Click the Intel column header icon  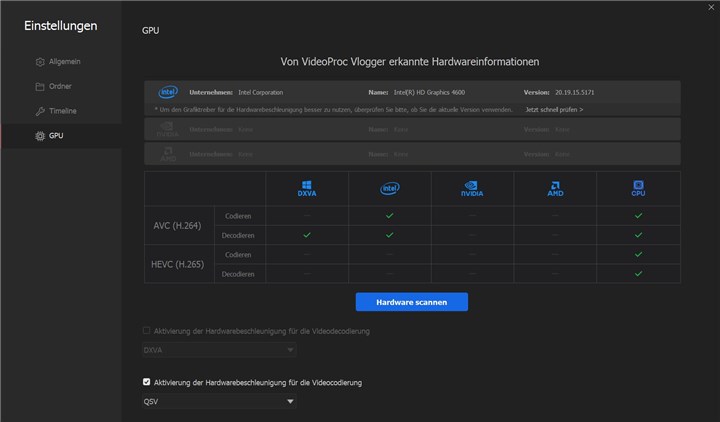[x=389, y=188]
